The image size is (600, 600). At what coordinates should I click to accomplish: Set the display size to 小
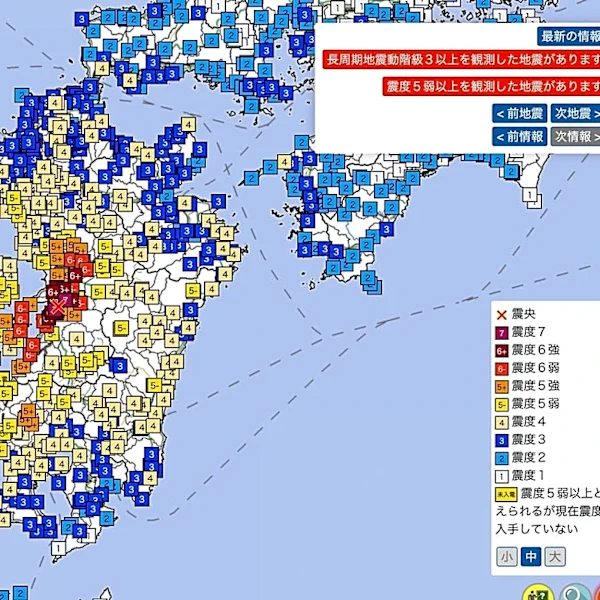[x=507, y=557]
